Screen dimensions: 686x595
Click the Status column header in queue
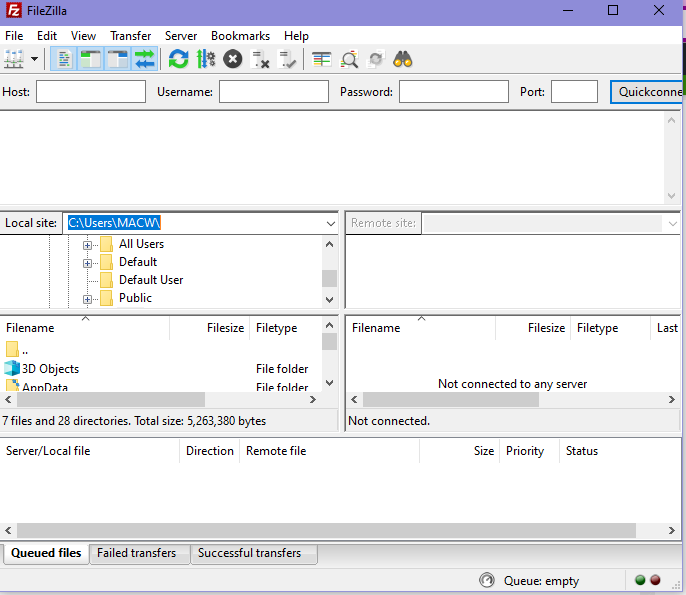620,451
